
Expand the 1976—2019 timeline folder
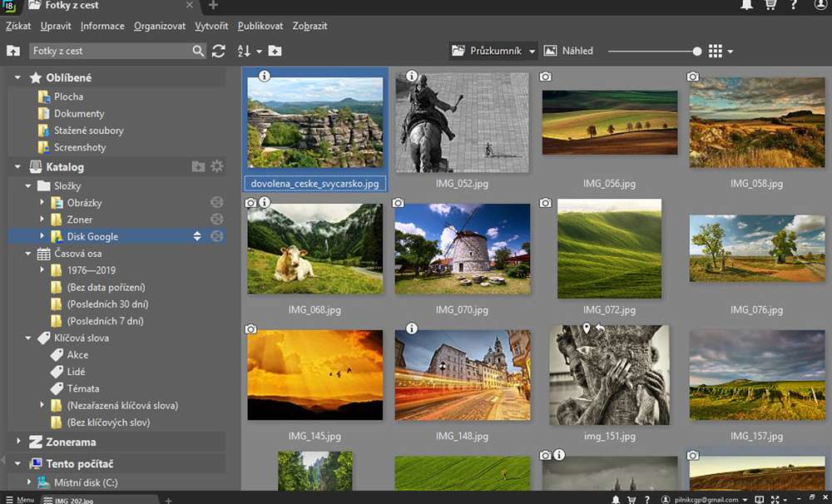tap(42, 270)
